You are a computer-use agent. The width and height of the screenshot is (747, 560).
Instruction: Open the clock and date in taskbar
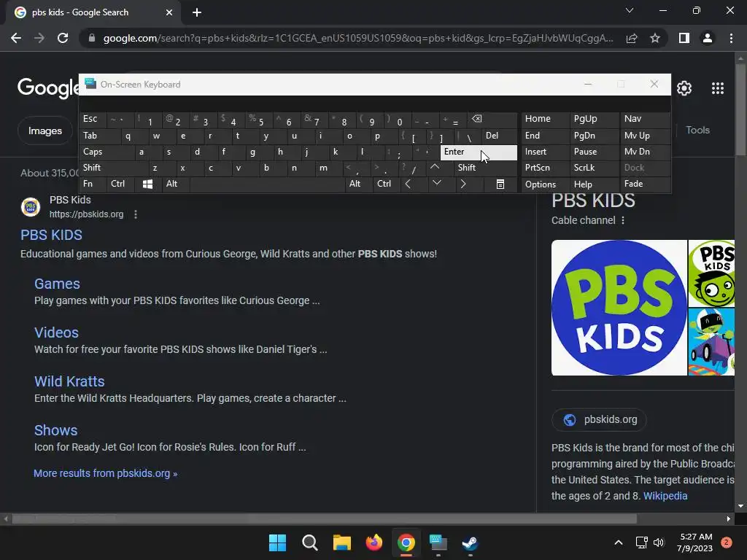[x=695, y=542]
